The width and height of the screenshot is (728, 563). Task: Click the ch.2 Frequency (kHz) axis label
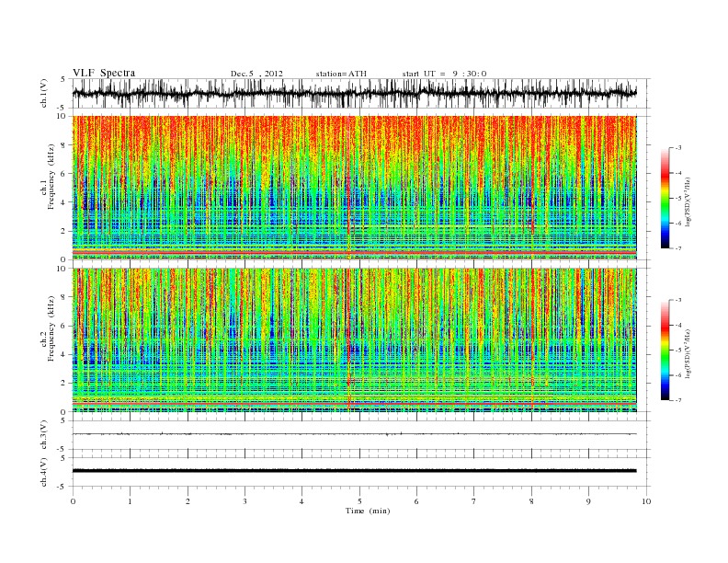point(48,327)
